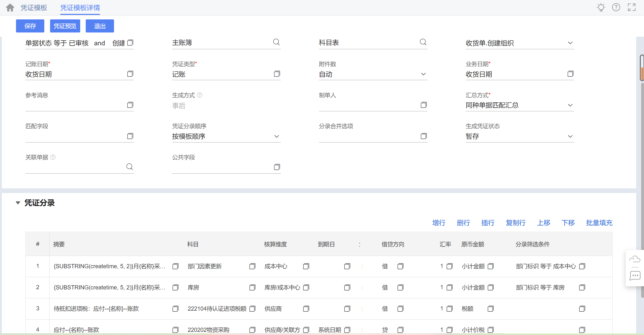Toggle fullscreen with the expand icon

click(632, 7)
